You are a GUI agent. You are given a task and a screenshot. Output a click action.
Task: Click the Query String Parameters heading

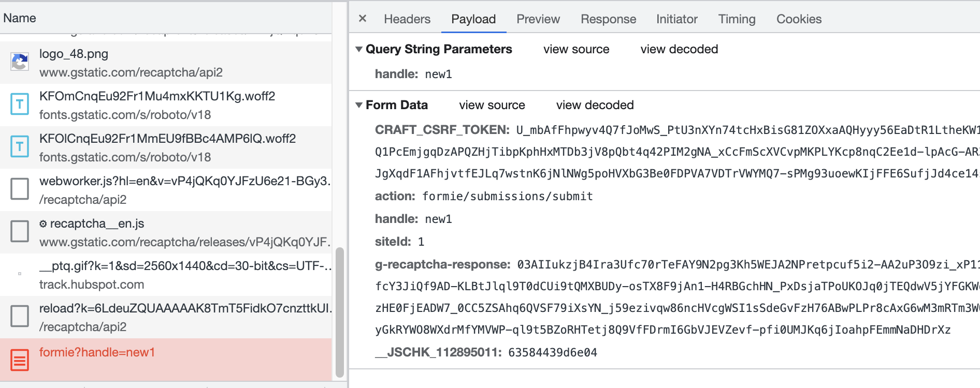pyautogui.click(x=439, y=49)
